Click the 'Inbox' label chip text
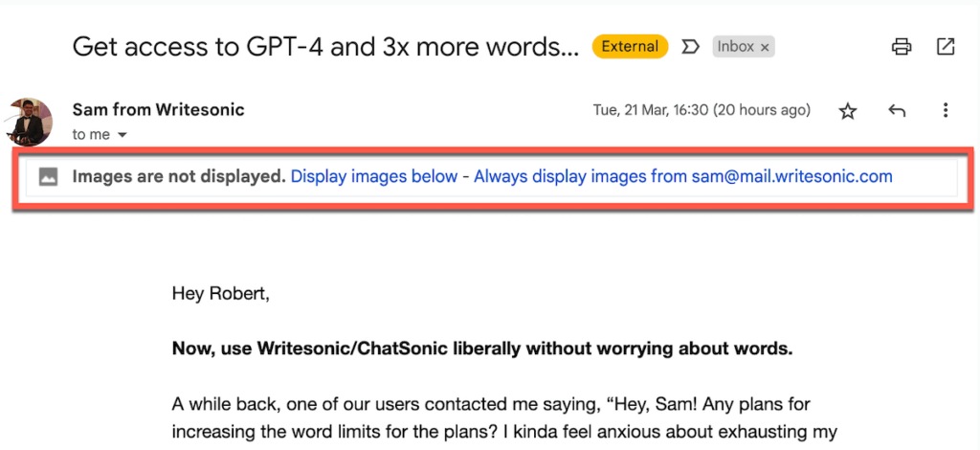 pos(736,47)
